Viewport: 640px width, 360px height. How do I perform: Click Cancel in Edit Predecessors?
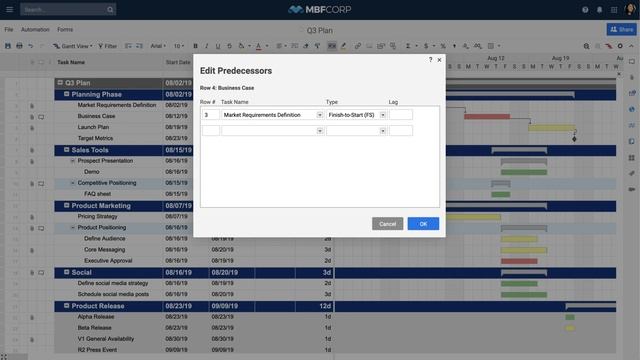click(387, 224)
